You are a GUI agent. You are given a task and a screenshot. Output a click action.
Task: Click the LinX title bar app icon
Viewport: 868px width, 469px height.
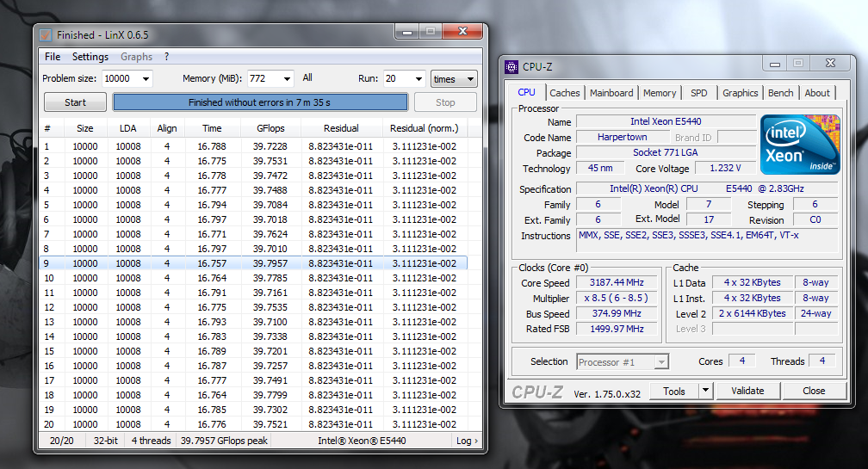(x=46, y=34)
